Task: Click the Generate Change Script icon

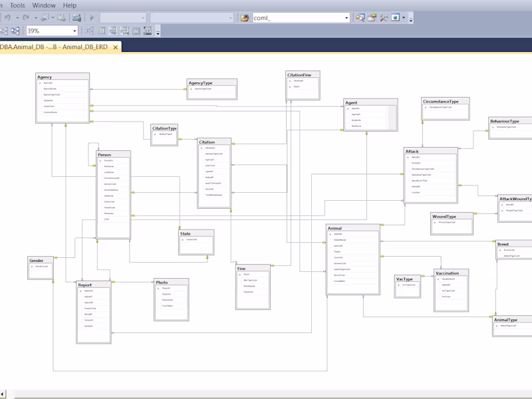Action: pyautogui.click(x=45, y=17)
